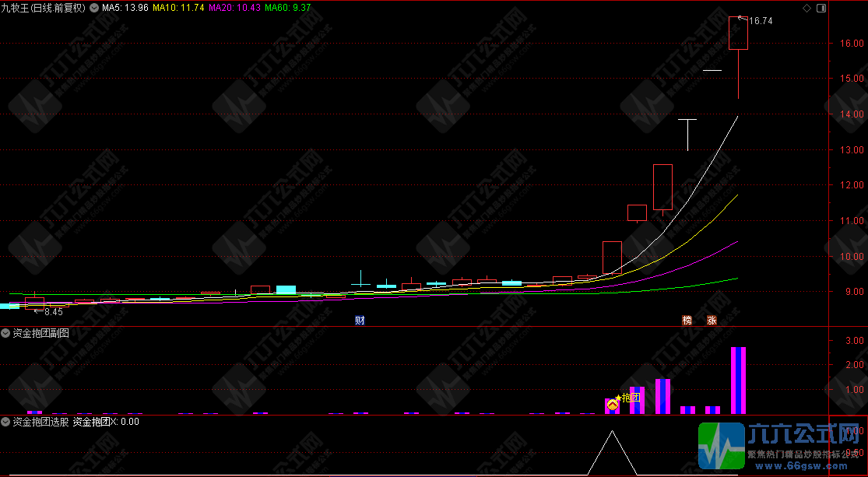868x477 pixels.
Task: Click the 财 financial marker icon
Action: 360,320
